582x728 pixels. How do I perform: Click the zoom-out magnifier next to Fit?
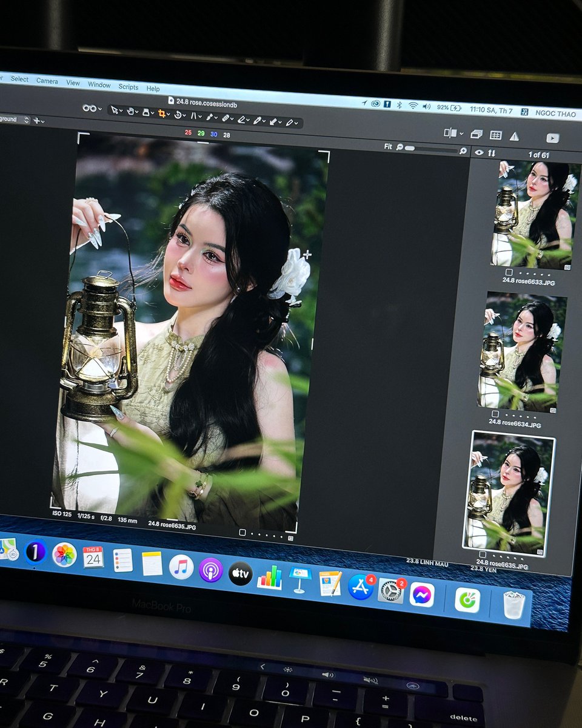400,147
